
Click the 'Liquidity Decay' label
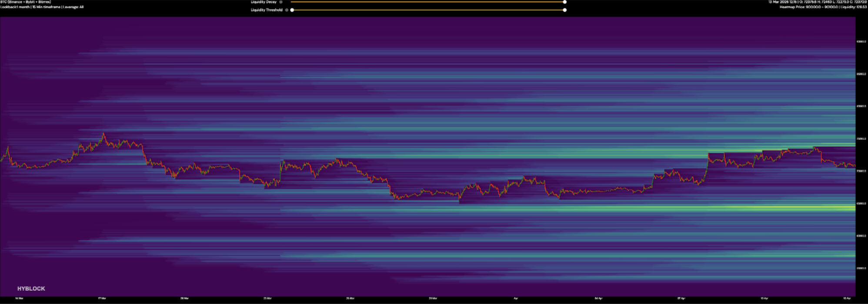[264, 2]
